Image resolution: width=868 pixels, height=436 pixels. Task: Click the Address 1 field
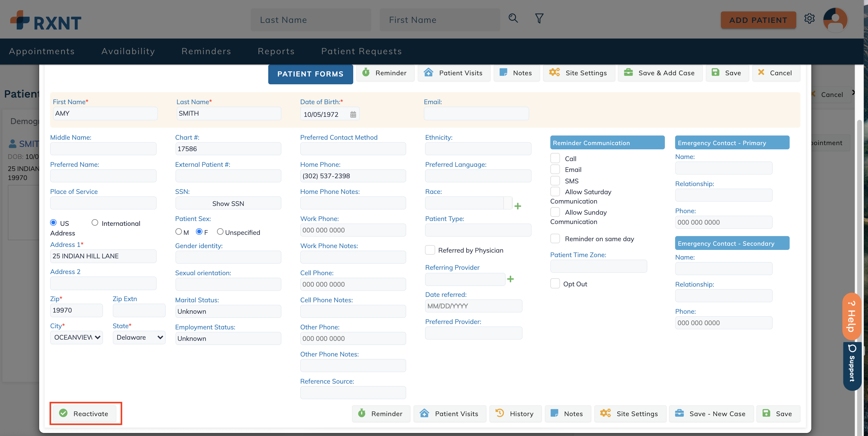click(103, 256)
